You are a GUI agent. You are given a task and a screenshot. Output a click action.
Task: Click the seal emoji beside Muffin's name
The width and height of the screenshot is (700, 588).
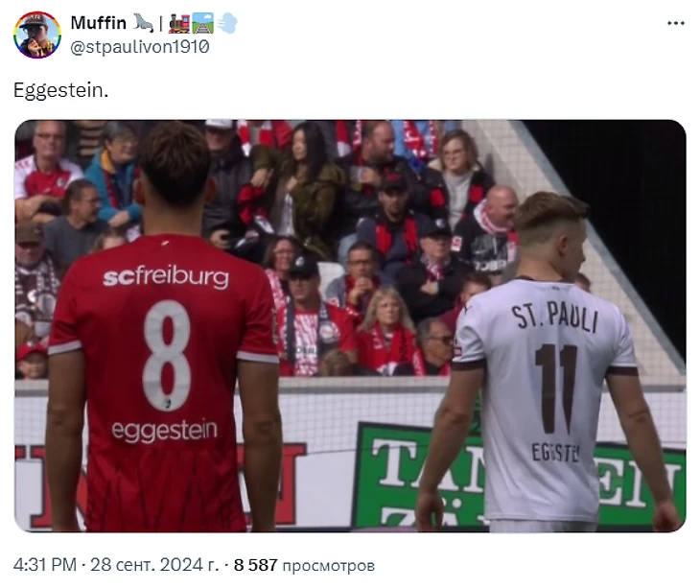tap(143, 23)
